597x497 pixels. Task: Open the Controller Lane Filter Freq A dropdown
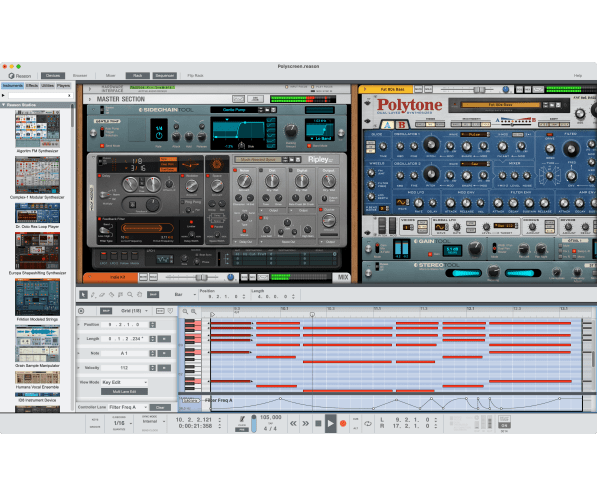pos(128,408)
